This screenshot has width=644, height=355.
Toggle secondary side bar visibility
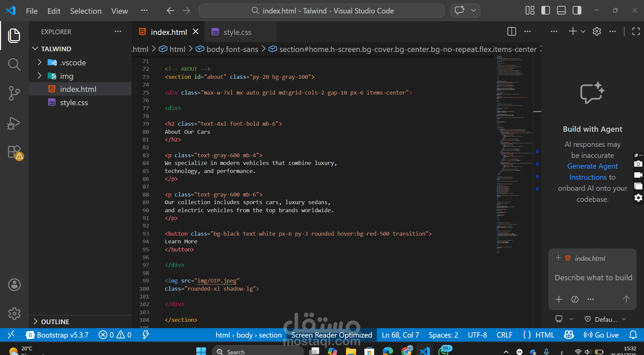click(x=577, y=10)
